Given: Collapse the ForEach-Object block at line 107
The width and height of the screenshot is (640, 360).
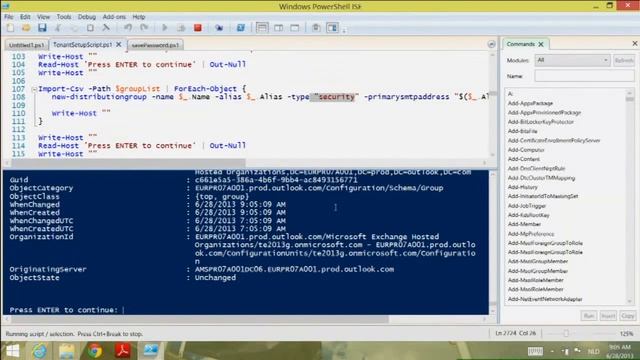Looking at the screenshot, I should point(34,89).
